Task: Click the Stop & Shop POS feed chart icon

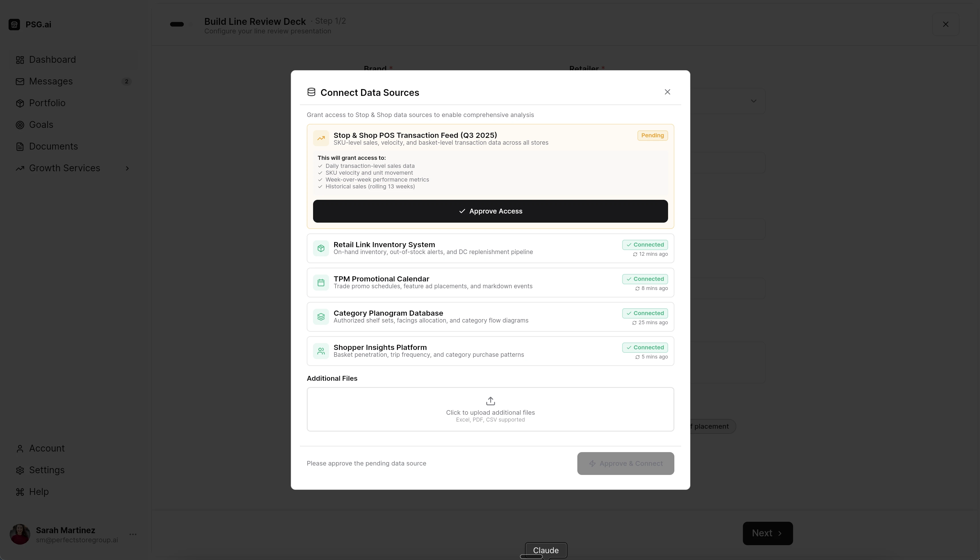Action: pyautogui.click(x=321, y=138)
